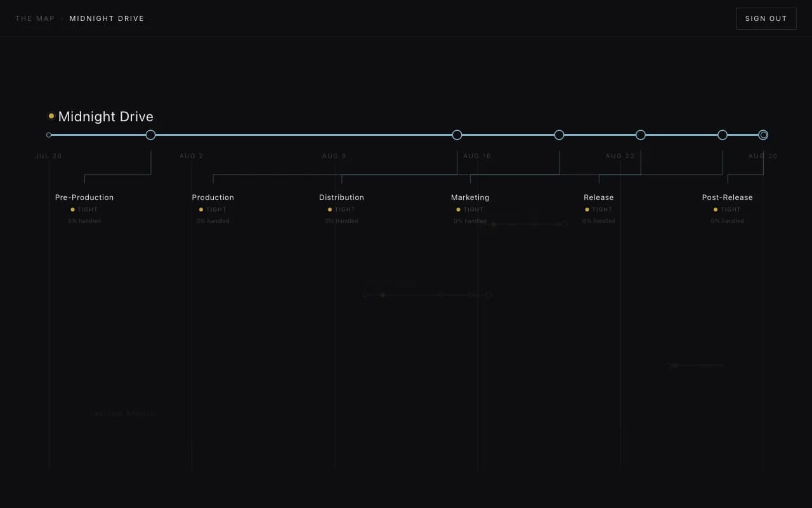Image resolution: width=812 pixels, height=508 pixels.
Task: Click the JUL 26 date label
Action: (x=49, y=156)
